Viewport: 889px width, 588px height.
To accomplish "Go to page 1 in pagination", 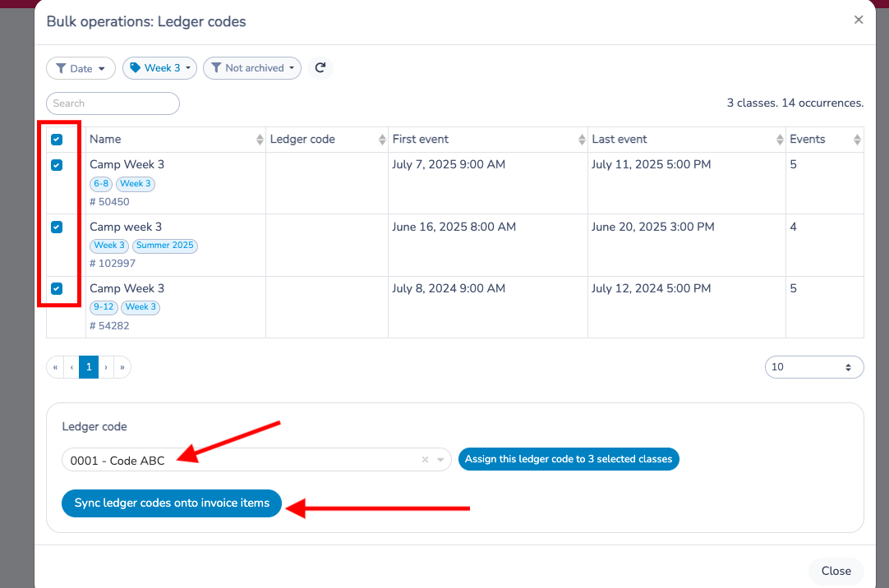I will pos(89,367).
